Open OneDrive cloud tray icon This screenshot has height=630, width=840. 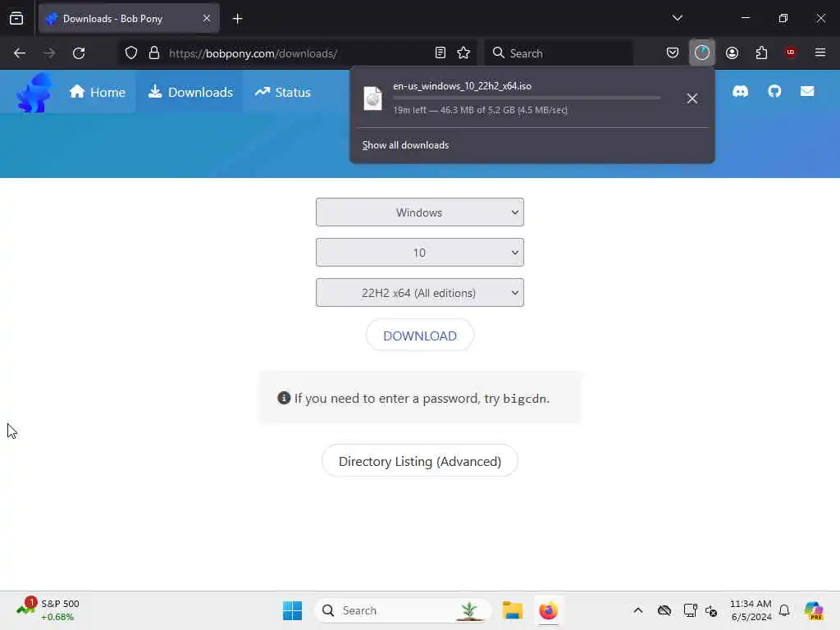tap(664, 610)
